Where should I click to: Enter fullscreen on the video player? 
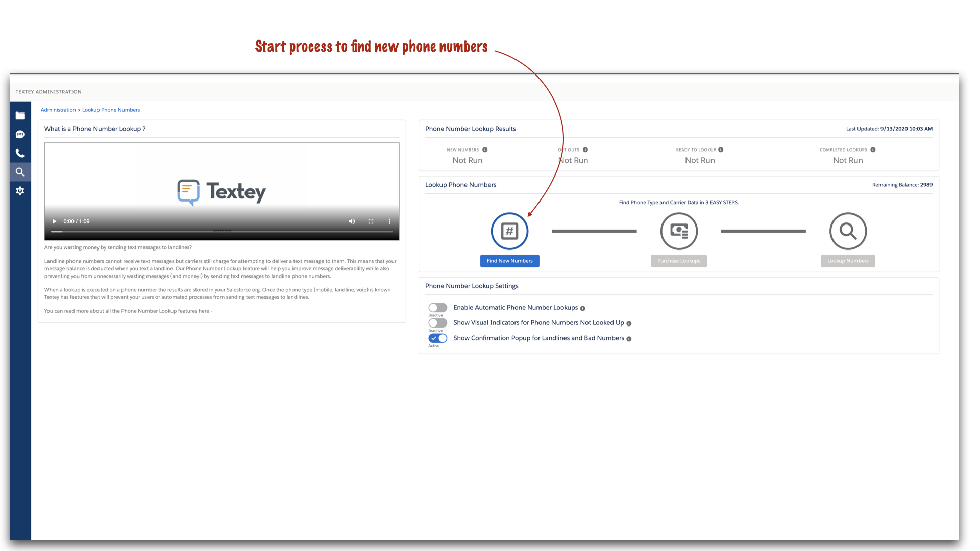point(371,221)
